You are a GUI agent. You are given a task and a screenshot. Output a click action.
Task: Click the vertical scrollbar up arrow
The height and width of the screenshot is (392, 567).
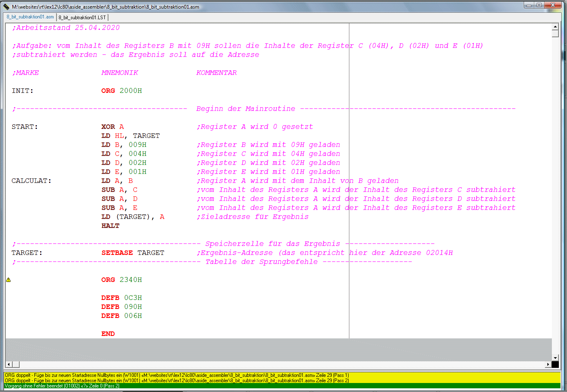[x=555, y=27]
